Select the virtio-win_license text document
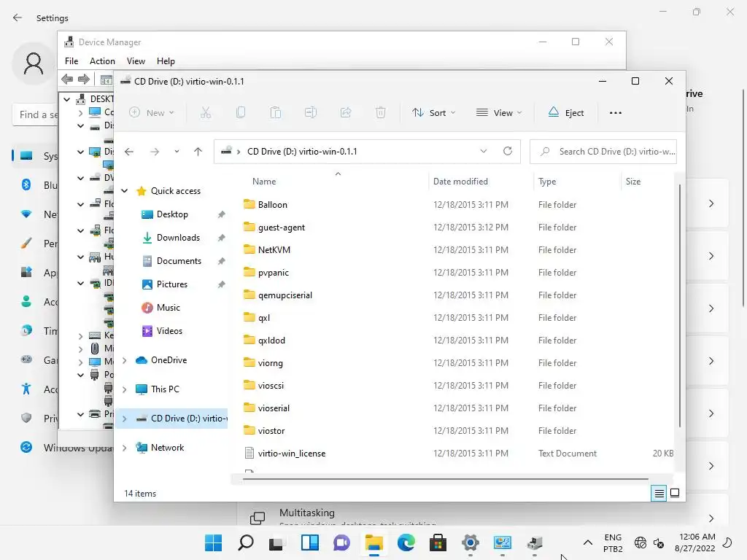Image resolution: width=747 pixels, height=560 pixels. click(292, 454)
